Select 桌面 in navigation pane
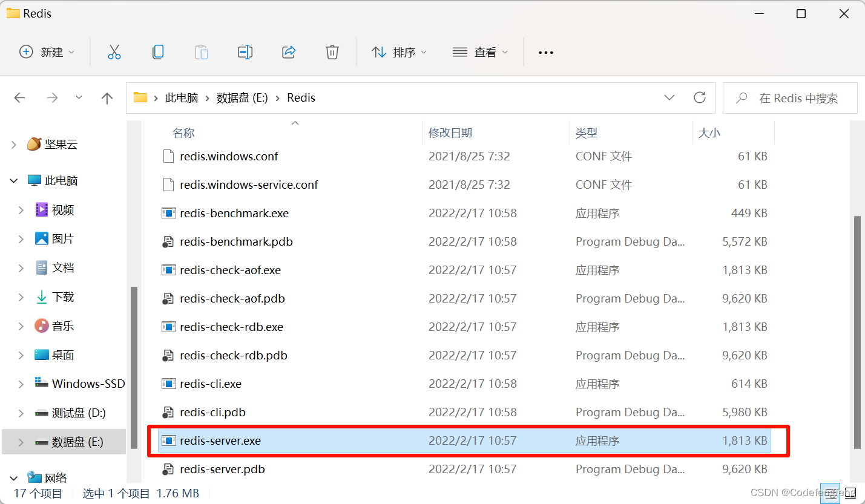Image resolution: width=865 pixels, height=504 pixels. [x=63, y=355]
